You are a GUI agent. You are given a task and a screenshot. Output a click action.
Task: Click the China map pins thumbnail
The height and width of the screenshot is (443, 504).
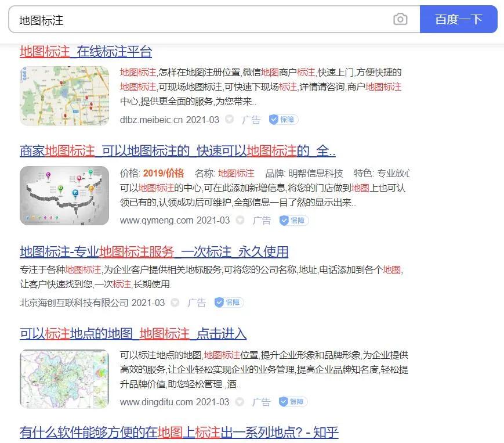tap(64, 195)
